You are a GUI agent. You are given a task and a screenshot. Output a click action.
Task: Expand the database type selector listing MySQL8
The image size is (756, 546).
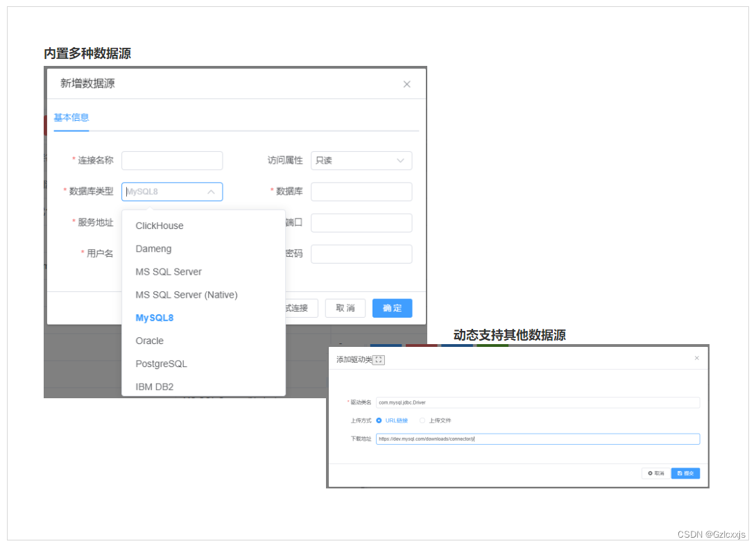172,191
